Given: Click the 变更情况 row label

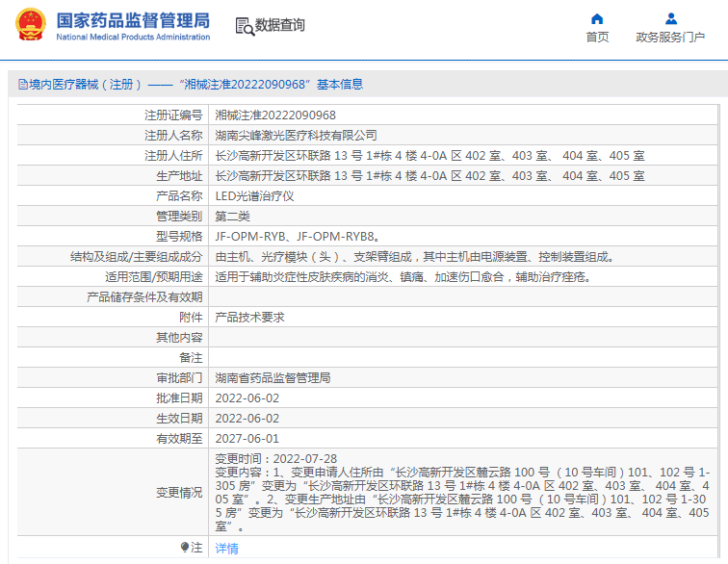Looking at the screenshot, I should pos(179,493).
